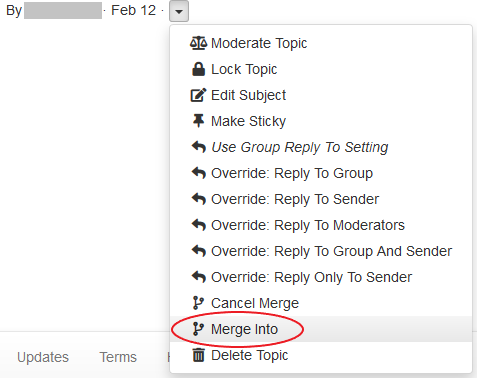Open the Terms footer link
The width and height of the screenshot is (477, 378).
118,357
